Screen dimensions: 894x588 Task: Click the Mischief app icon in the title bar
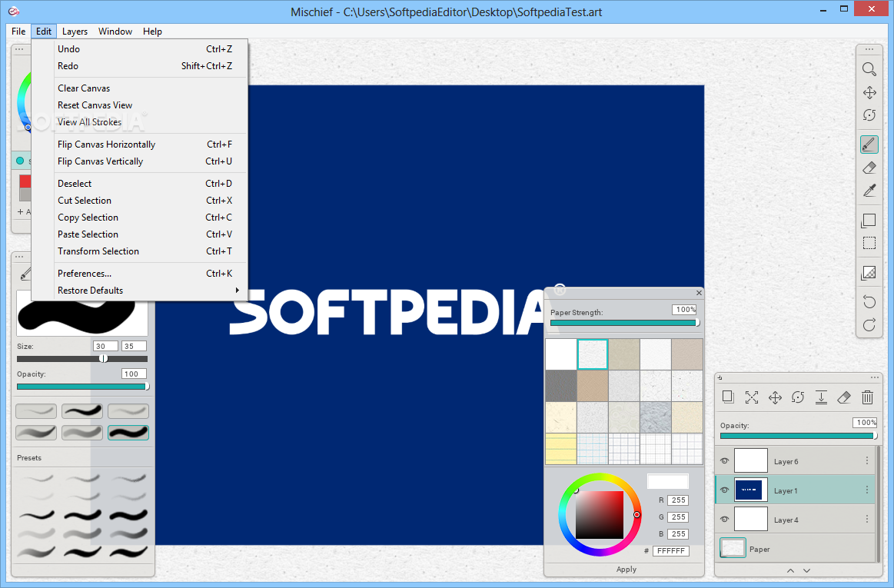(x=14, y=12)
